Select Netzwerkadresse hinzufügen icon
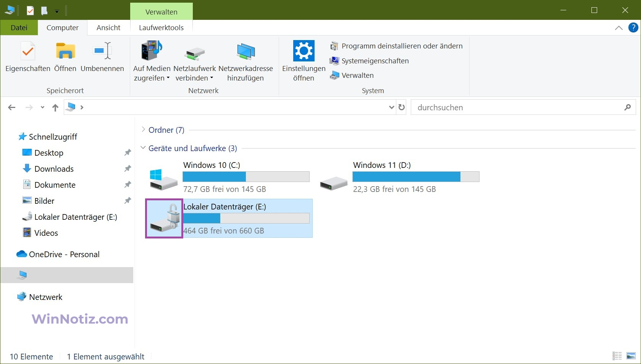Viewport: 641px width, 364px height. pyautogui.click(x=245, y=51)
